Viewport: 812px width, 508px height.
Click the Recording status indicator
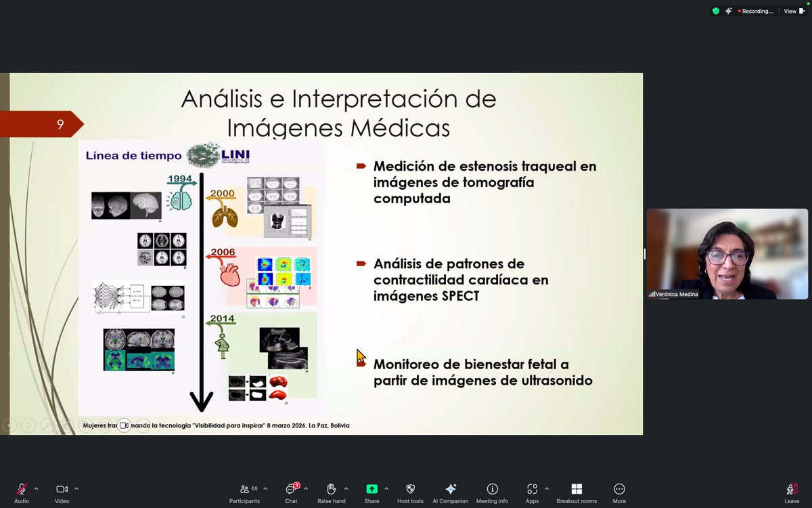coord(757,11)
